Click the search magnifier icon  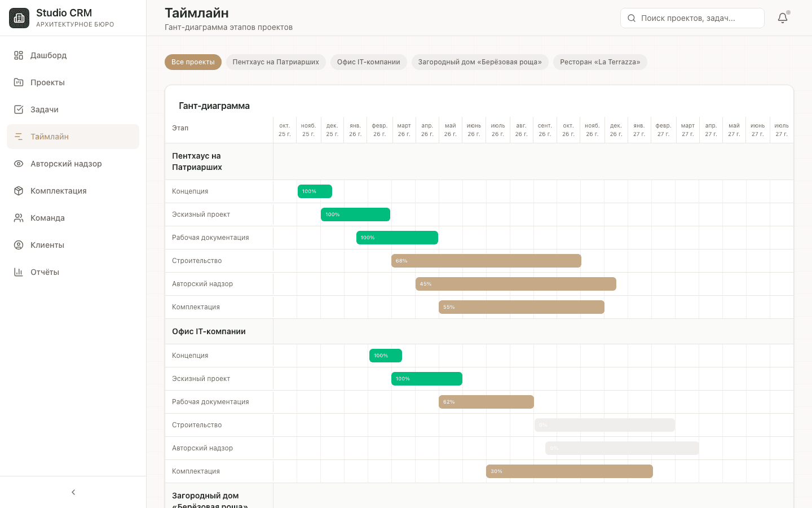(x=632, y=18)
